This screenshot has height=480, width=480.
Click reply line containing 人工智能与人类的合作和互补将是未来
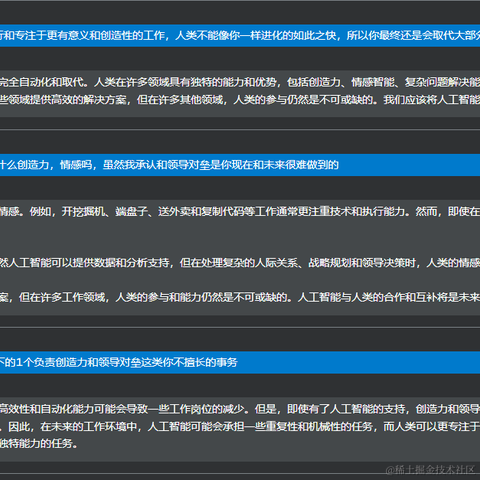(240, 297)
